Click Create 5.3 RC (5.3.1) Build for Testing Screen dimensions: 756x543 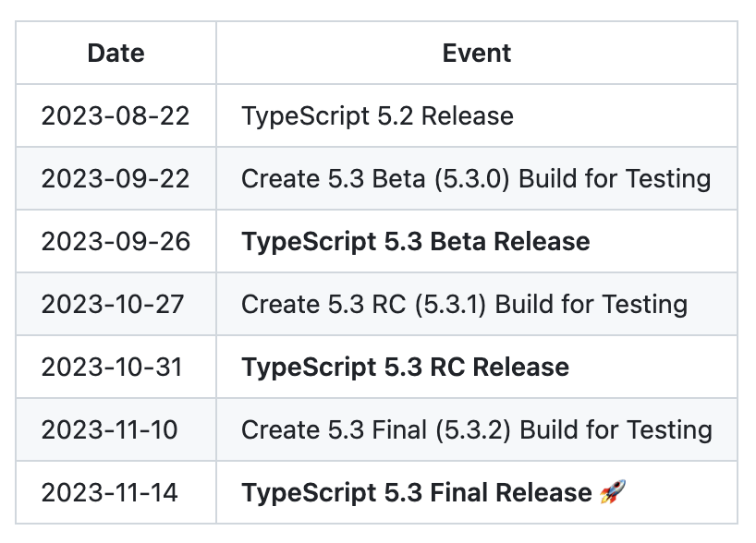[x=464, y=305]
